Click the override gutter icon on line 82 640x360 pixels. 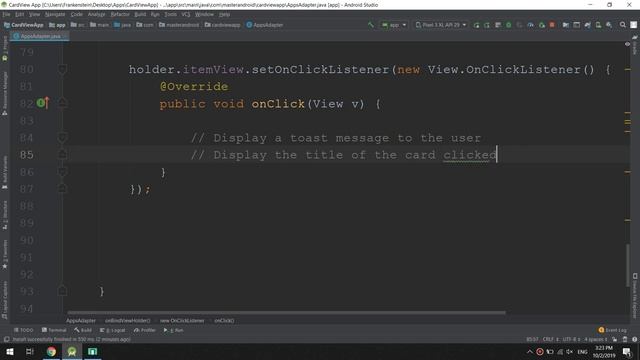(x=43, y=103)
